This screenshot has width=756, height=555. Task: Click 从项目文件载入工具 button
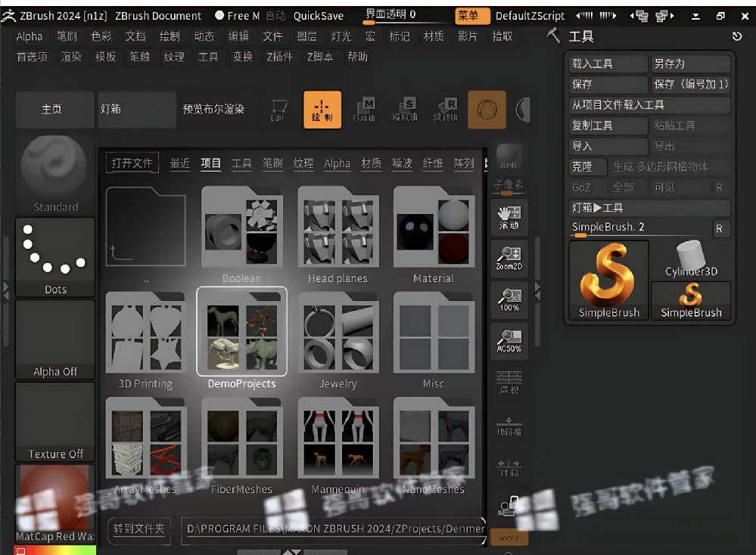coord(649,105)
